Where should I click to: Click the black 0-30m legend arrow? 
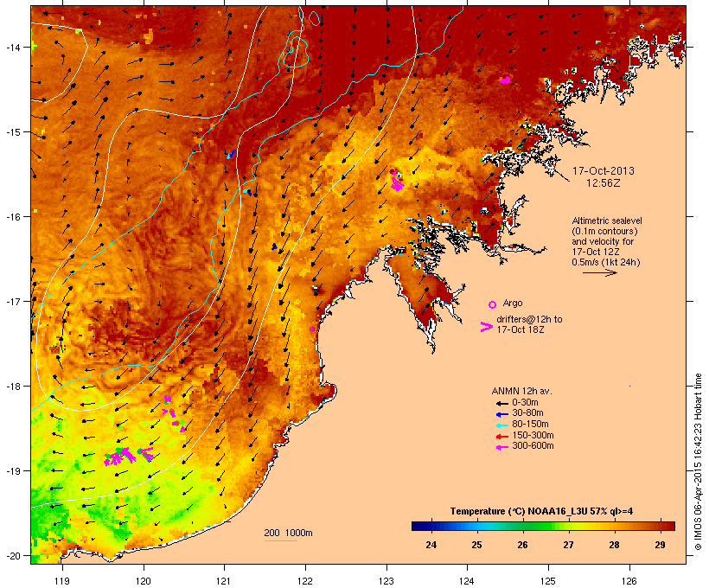tap(501, 403)
